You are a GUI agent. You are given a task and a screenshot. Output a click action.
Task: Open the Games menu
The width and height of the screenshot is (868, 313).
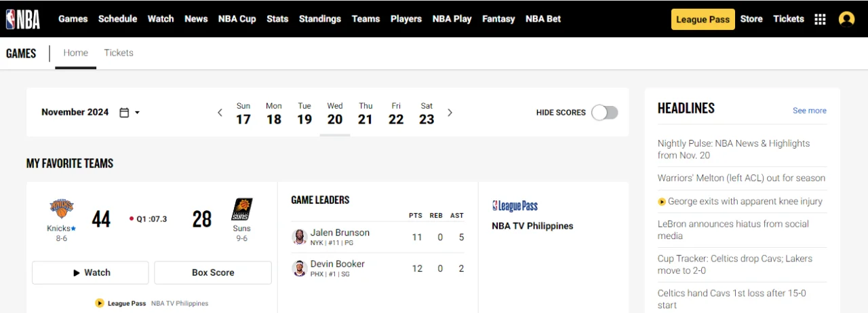(x=73, y=19)
